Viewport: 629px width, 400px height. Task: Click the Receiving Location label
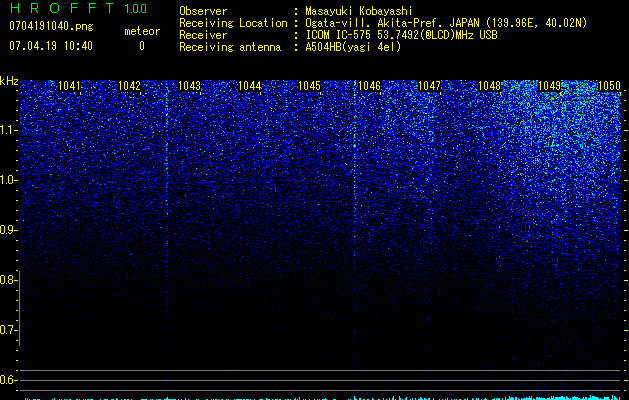pyautogui.click(x=233, y=23)
